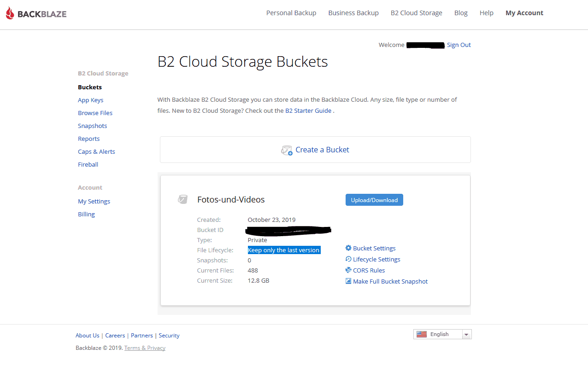The height and width of the screenshot is (377, 588).
Task: Follow the B2 Starter Guide link
Action: (308, 110)
